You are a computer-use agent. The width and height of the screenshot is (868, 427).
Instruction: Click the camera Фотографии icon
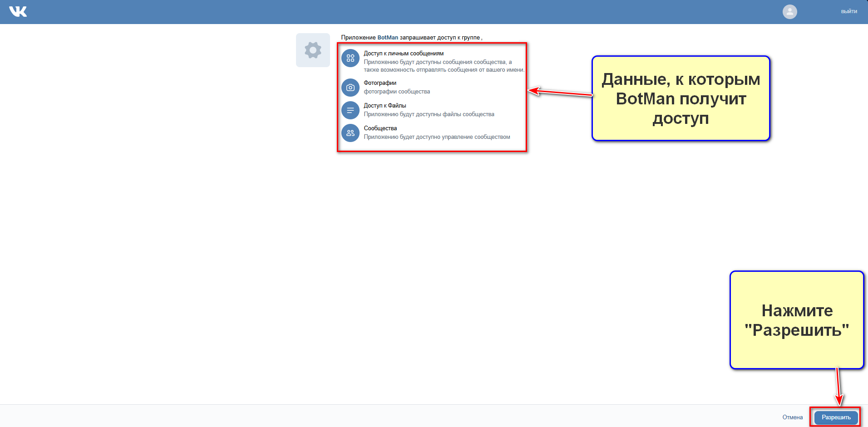click(350, 88)
